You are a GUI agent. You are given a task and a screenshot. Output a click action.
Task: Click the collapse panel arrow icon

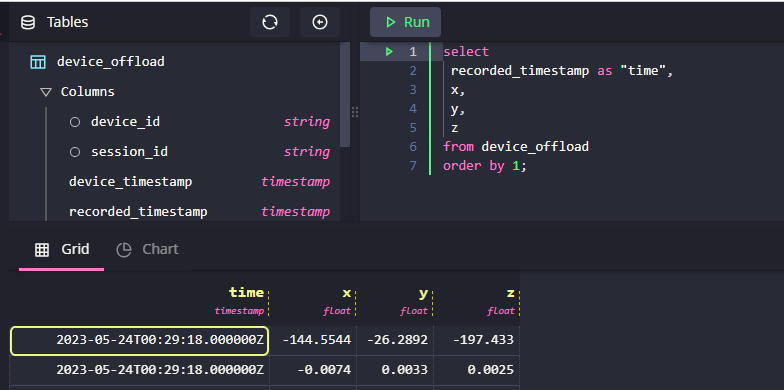point(320,22)
